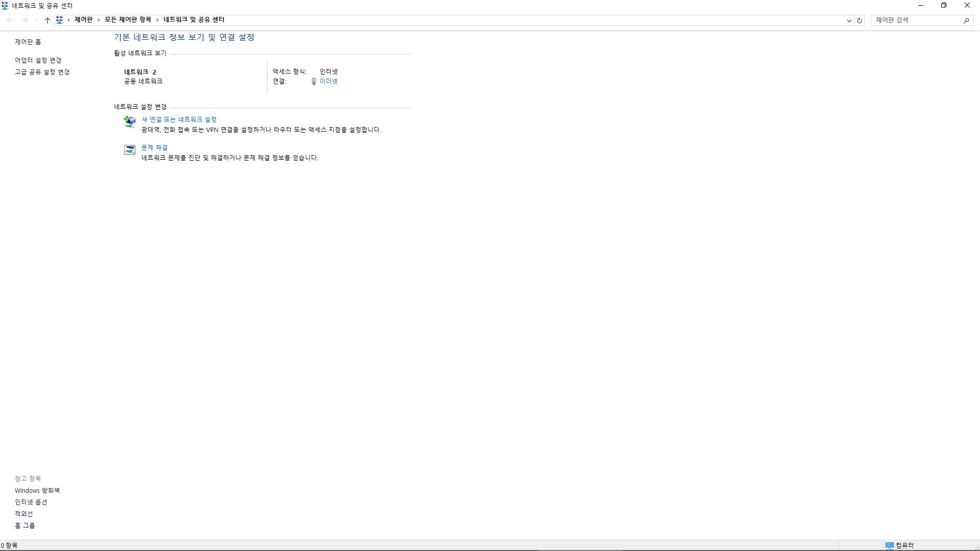Open address bar history dropdown
Image resolution: width=980 pixels, height=551 pixels.
849,20
